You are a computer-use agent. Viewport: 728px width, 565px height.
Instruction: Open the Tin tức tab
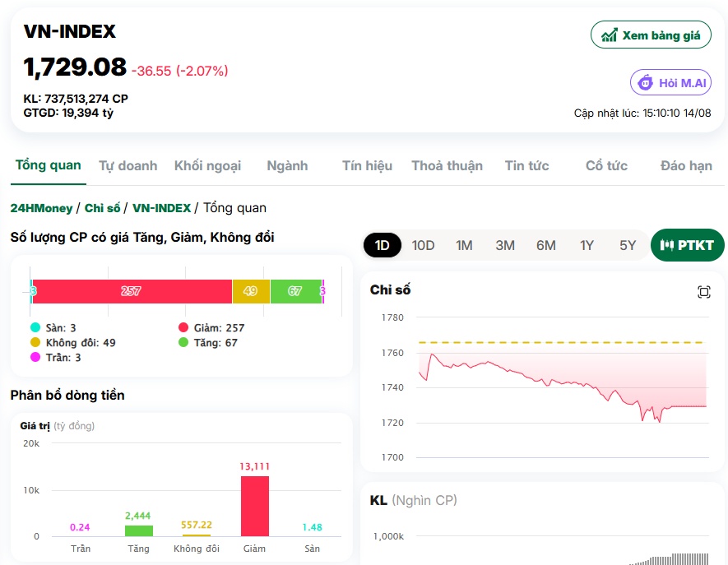(x=527, y=166)
